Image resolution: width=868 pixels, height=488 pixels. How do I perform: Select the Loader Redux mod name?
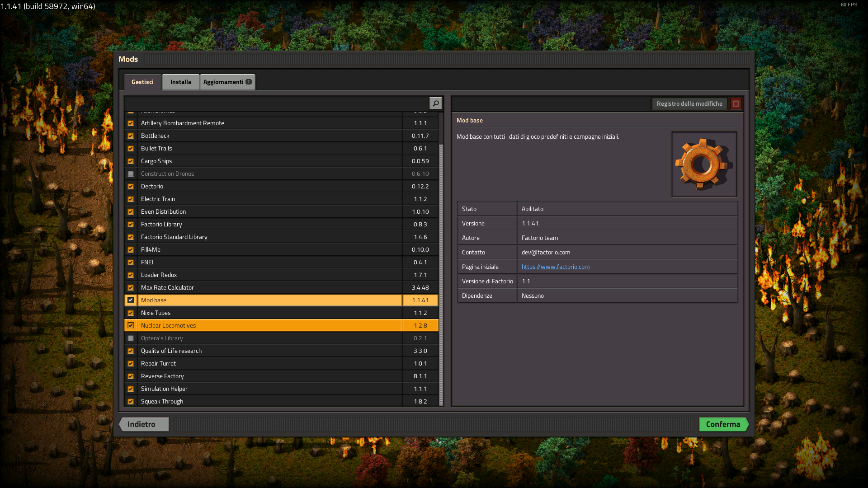click(x=159, y=275)
